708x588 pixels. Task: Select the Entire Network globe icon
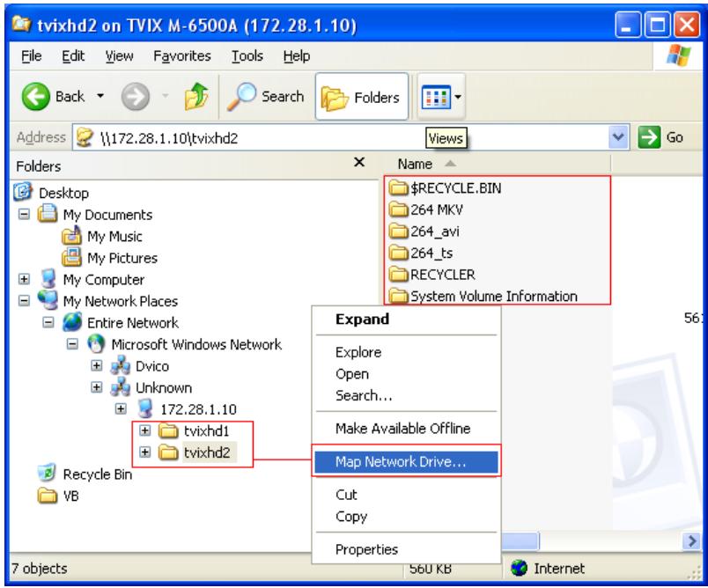click(72, 322)
